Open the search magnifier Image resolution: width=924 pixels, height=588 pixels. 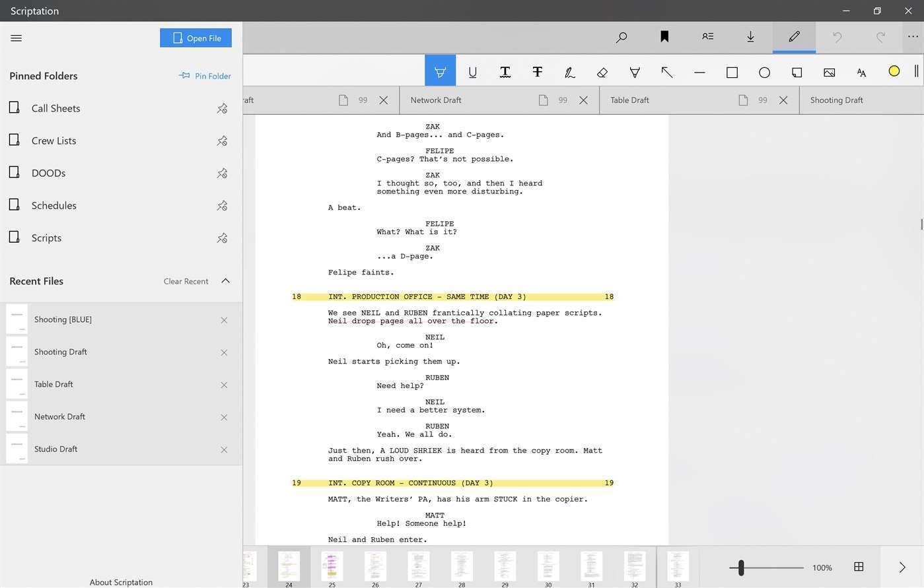621,37
